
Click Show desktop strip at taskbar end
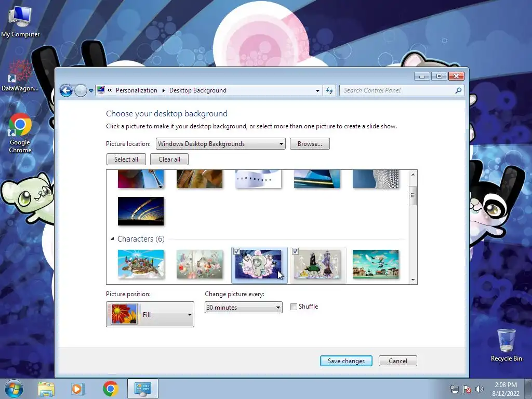pyautogui.click(x=528, y=389)
